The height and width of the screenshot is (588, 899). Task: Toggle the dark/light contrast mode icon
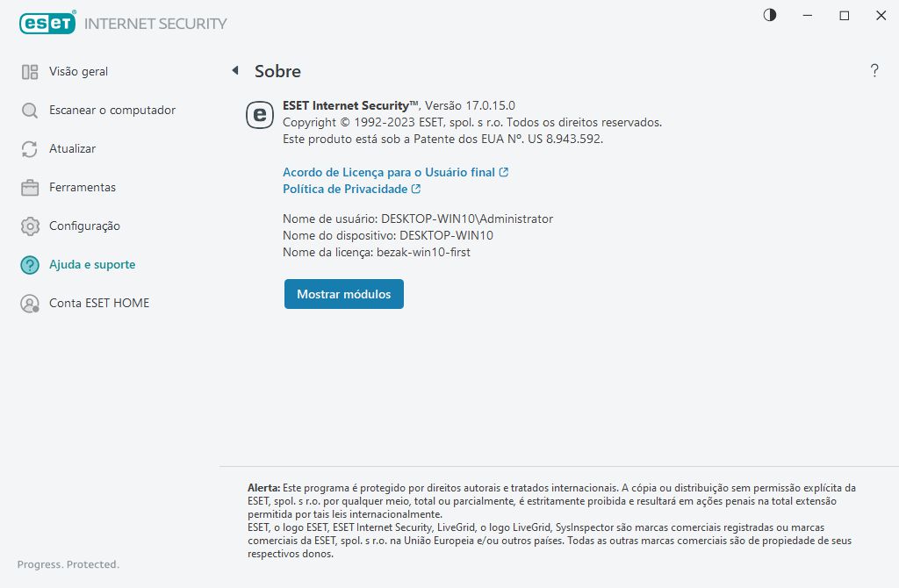coord(770,16)
